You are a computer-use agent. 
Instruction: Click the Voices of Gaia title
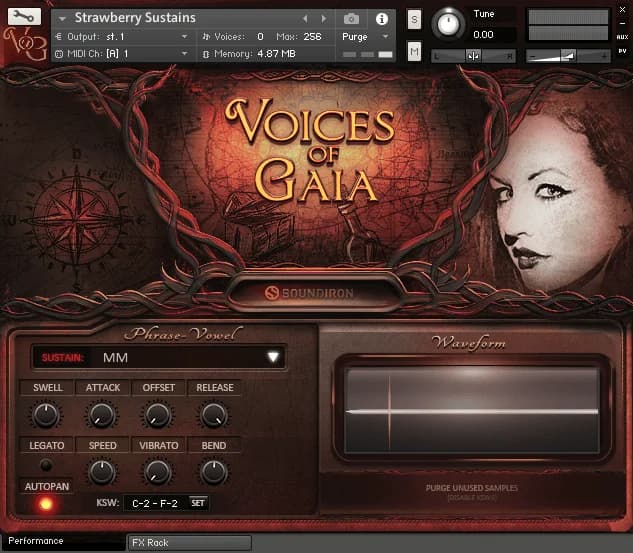click(310, 150)
